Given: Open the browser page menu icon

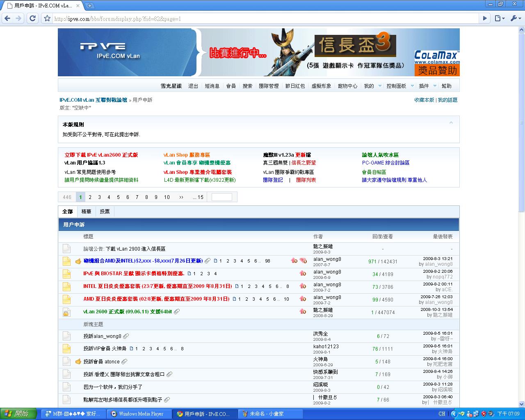Looking at the screenshot, I should point(499,18).
